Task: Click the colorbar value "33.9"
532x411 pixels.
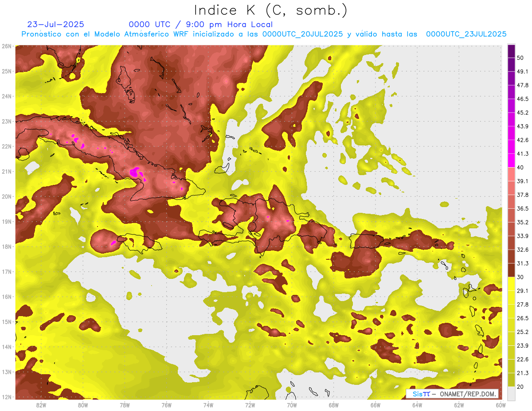Action: click(523, 236)
